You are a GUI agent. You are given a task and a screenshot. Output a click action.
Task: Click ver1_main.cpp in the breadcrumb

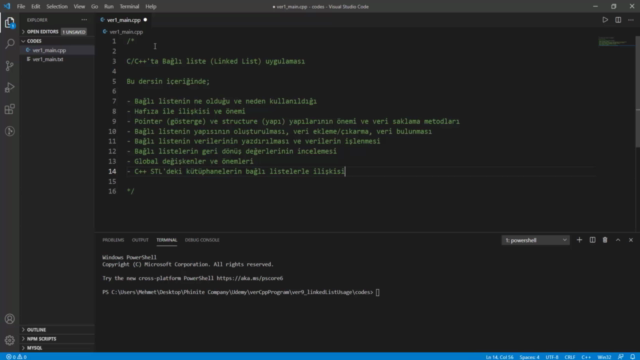pos(126,32)
